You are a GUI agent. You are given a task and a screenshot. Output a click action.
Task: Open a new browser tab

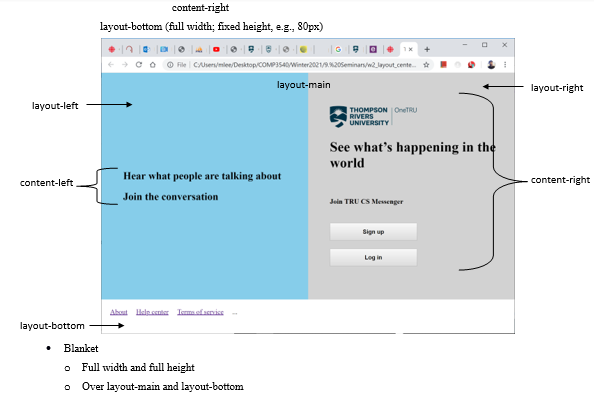coord(427,49)
